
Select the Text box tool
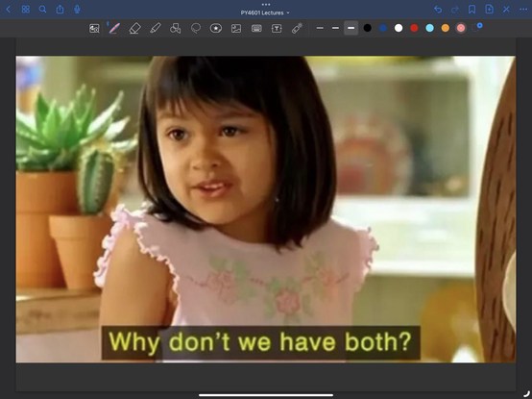[277, 28]
